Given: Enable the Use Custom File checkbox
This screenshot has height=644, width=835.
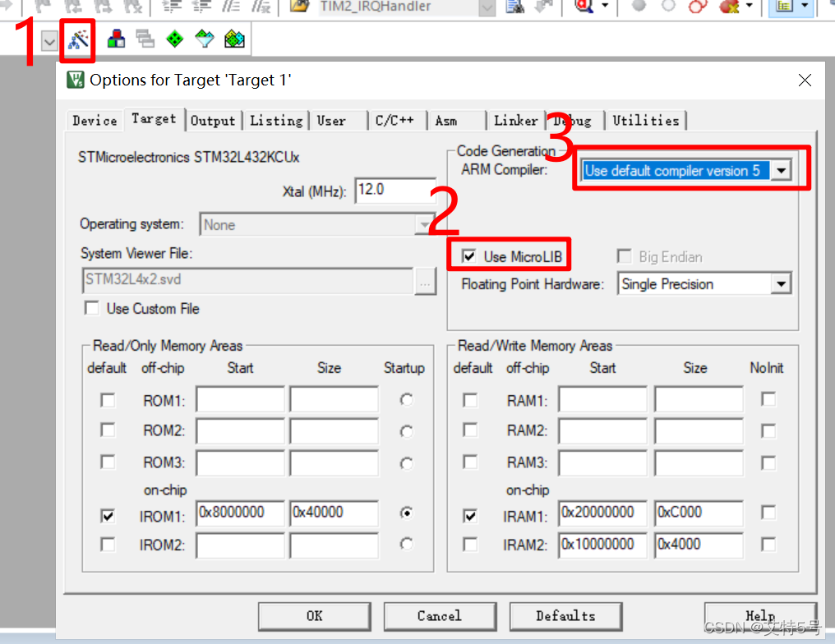Looking at the screenshot, I should pyautogui.click(x=91, y=308).
